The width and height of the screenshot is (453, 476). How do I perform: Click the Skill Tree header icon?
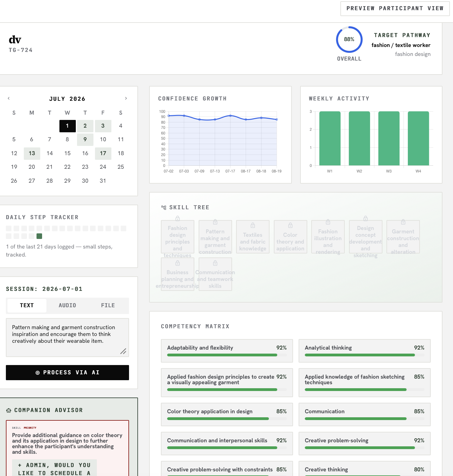[164, 207]
